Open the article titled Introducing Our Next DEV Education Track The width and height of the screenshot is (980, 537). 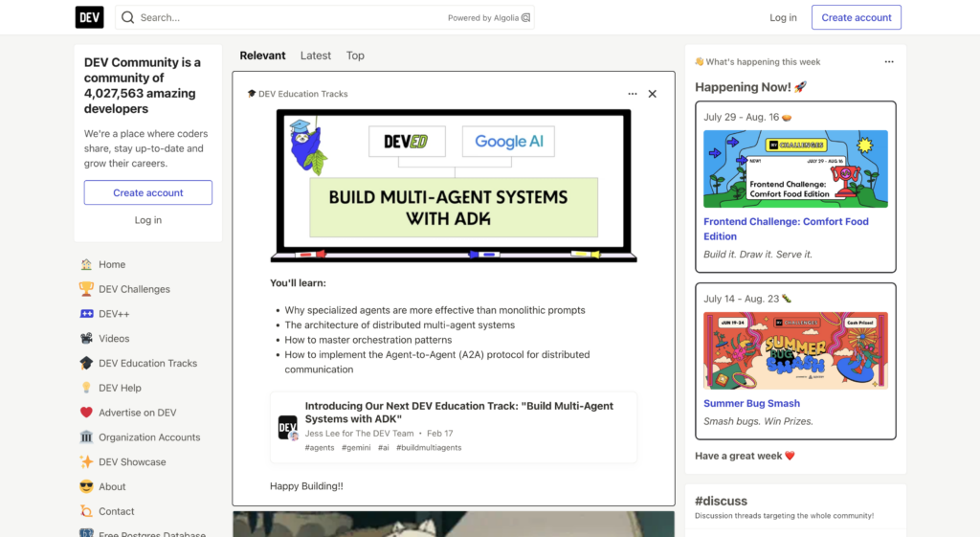pyautogui.click(x=458, y=412)
